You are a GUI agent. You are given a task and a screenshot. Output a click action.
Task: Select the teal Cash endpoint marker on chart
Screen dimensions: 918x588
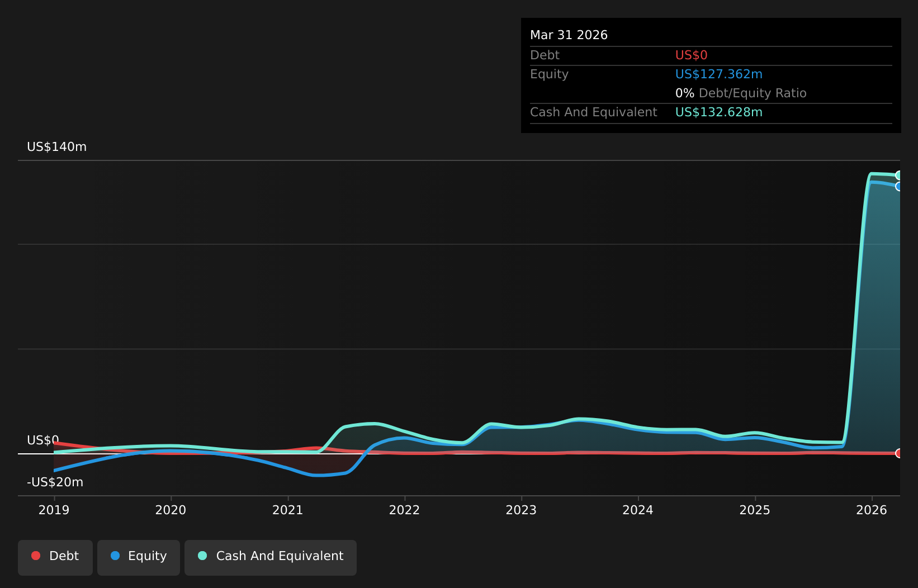[x=899, y=176]
